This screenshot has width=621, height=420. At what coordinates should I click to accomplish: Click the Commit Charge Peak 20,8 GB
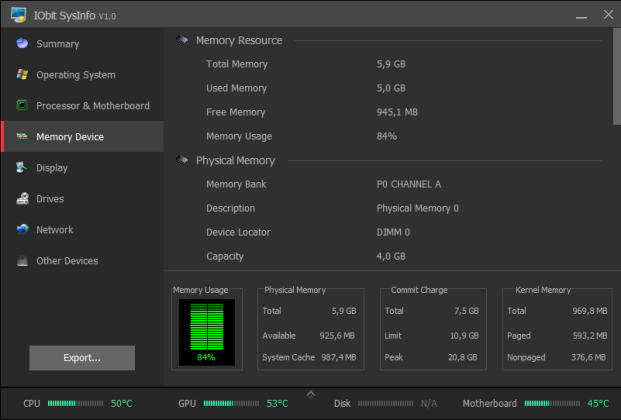[x=463, y=357]
